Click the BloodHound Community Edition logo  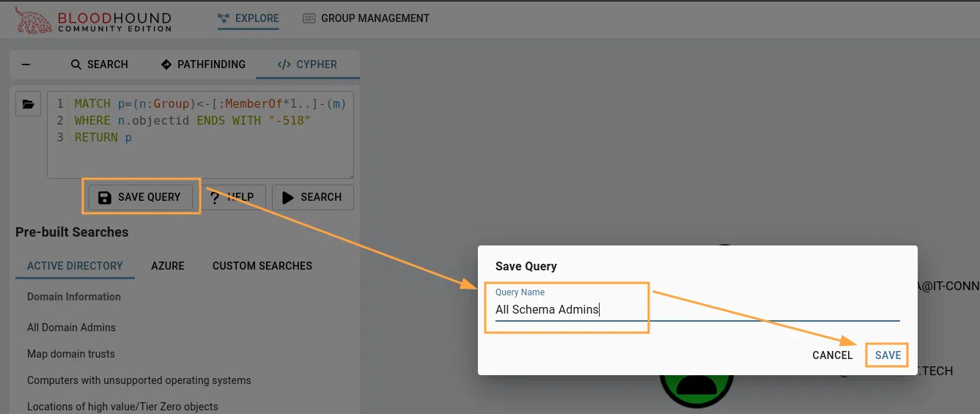pos(94,21)
